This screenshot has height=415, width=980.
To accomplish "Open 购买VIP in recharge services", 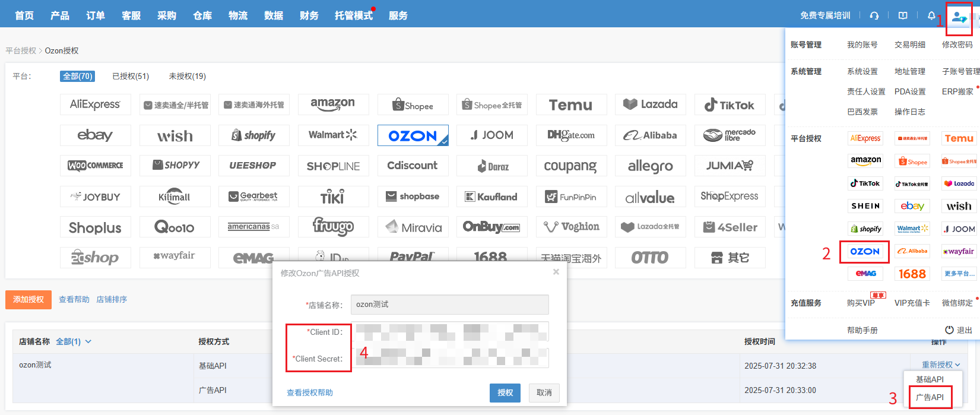I will coord(861,303).
